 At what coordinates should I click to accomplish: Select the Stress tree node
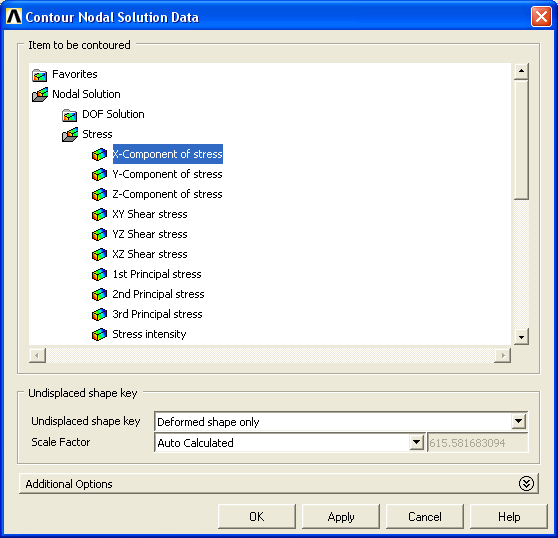(x=97, y=134)
